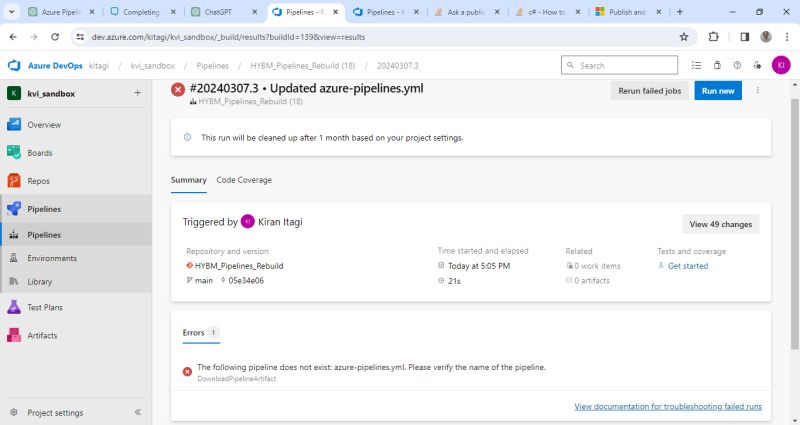Bookmark this page with the star
800x425 pixels.
684,37
